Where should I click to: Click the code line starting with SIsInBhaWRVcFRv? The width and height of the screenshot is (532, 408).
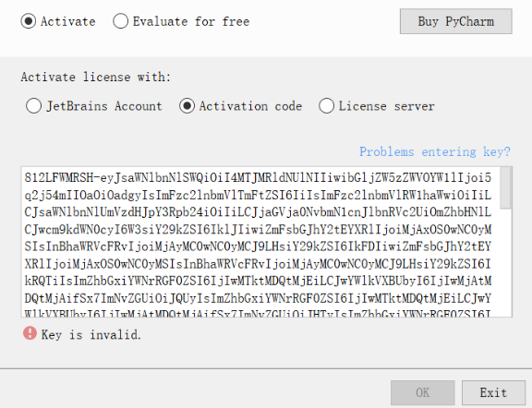point(258,246)
